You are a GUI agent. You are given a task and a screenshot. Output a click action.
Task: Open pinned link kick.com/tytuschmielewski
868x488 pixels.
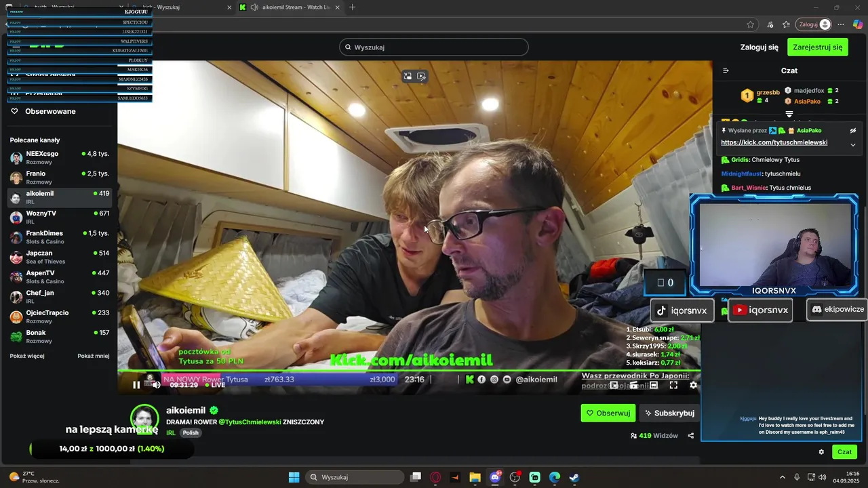click(x=774, y=143)
